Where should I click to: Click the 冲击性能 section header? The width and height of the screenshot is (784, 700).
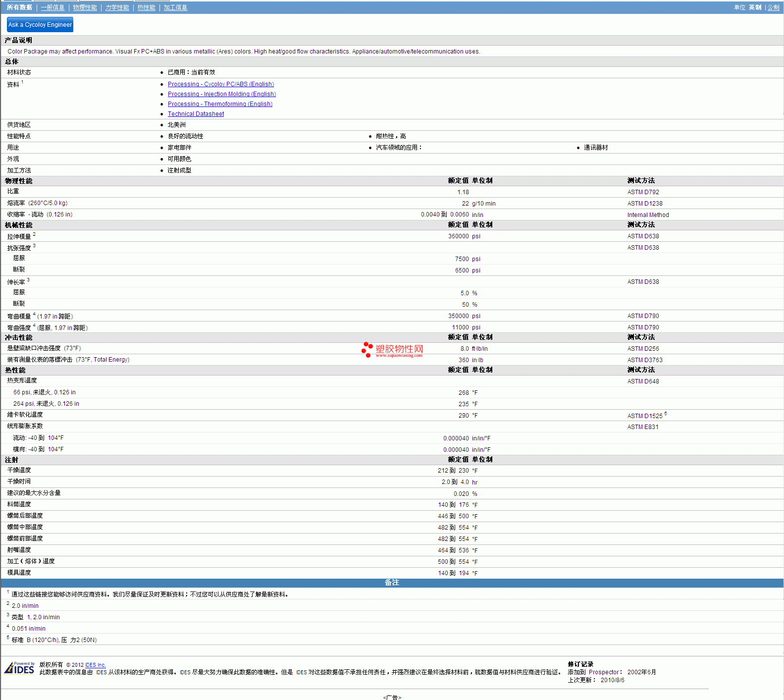click(18, 338)
